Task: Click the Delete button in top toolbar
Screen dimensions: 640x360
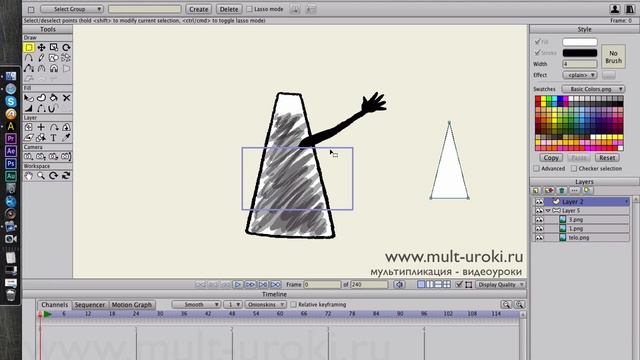Action: pyautogui.click(x=229, y=9)
